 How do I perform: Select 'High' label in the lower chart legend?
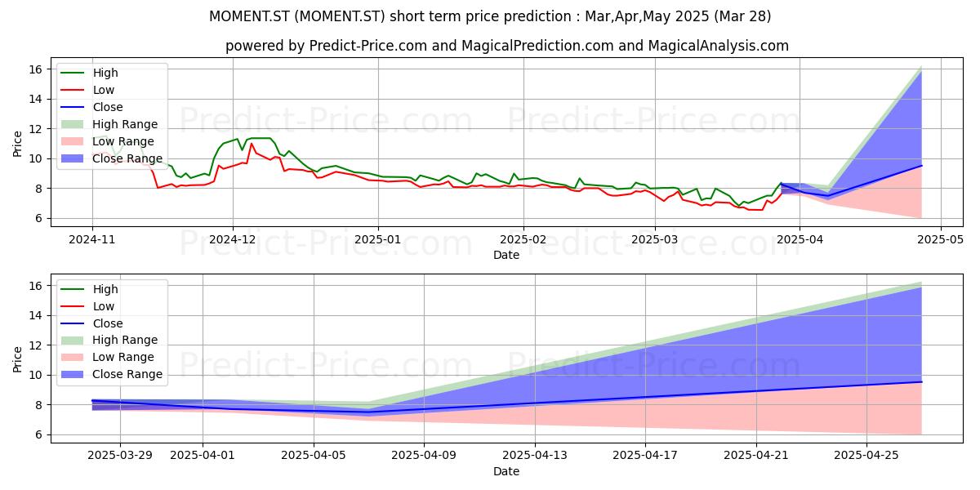click(105, 289)
